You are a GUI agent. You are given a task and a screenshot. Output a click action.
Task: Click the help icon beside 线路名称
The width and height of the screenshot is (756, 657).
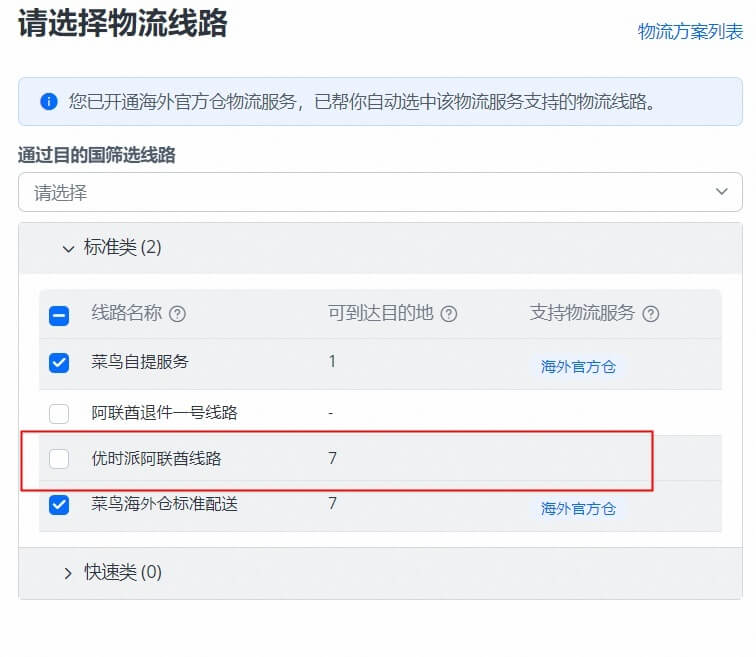tap(178, 314)
